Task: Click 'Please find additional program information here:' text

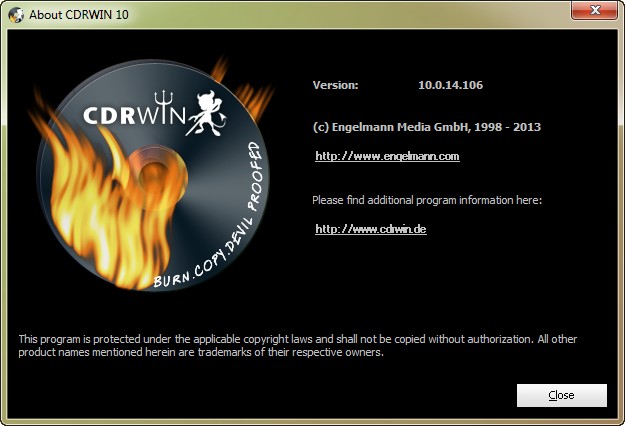Action: [x=427, y=200]
